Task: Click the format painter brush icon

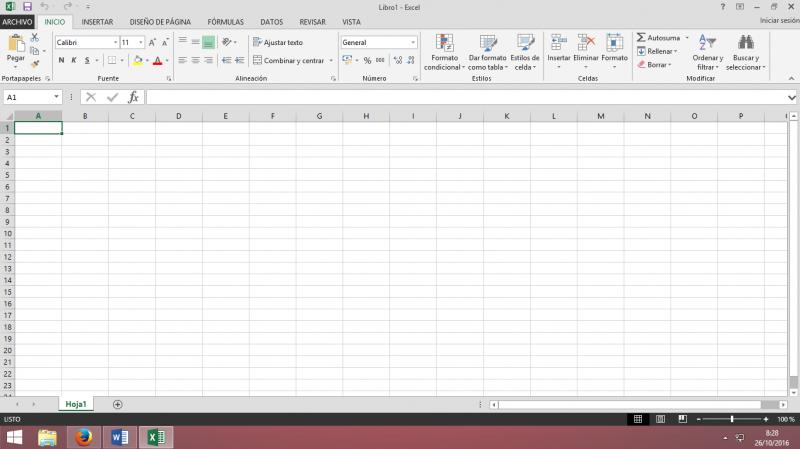Action: [35, 64]
